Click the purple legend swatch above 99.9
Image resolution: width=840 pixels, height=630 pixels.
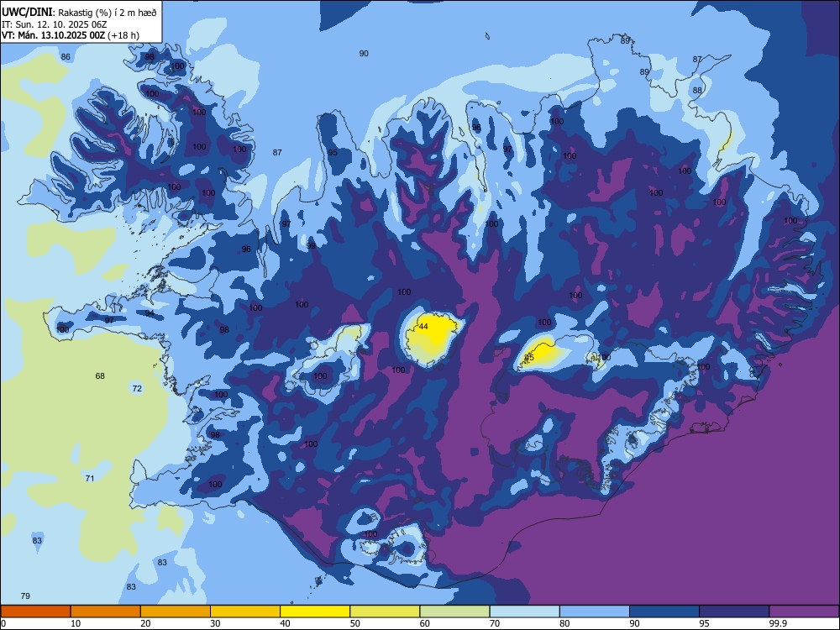[x=804, y=612]
